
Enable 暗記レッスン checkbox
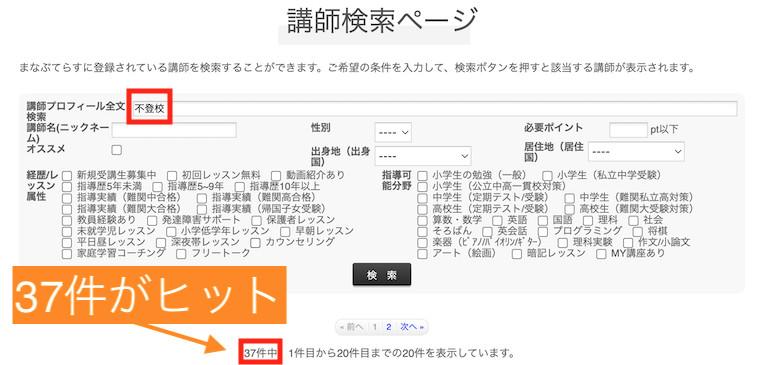coord(517,253)
